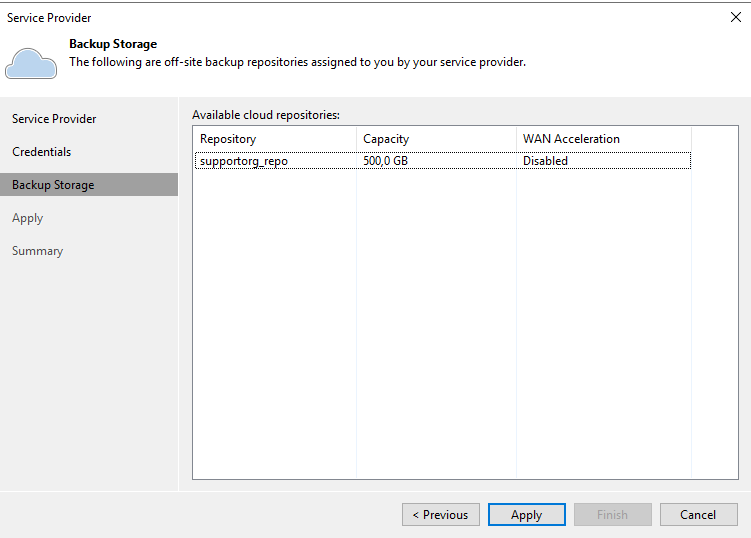This screenshot has height=538, width=751.
Task: Click the Backup Storage heading text
Action: [x=113, y=44]
